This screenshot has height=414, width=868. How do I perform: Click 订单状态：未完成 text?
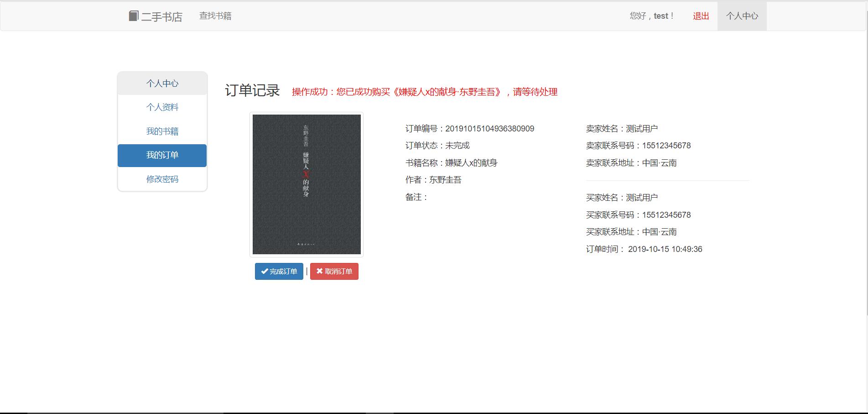pyautogui.click(x=437, y=146)
